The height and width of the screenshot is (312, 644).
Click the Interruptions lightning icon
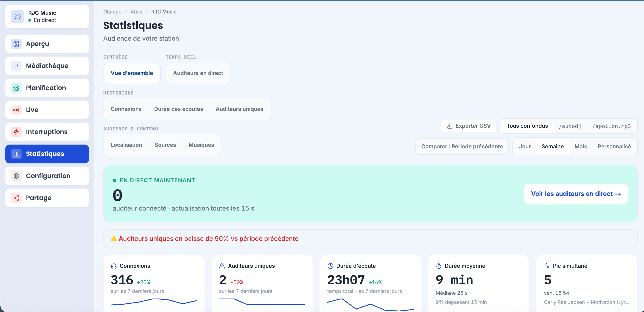coord(16,132)
